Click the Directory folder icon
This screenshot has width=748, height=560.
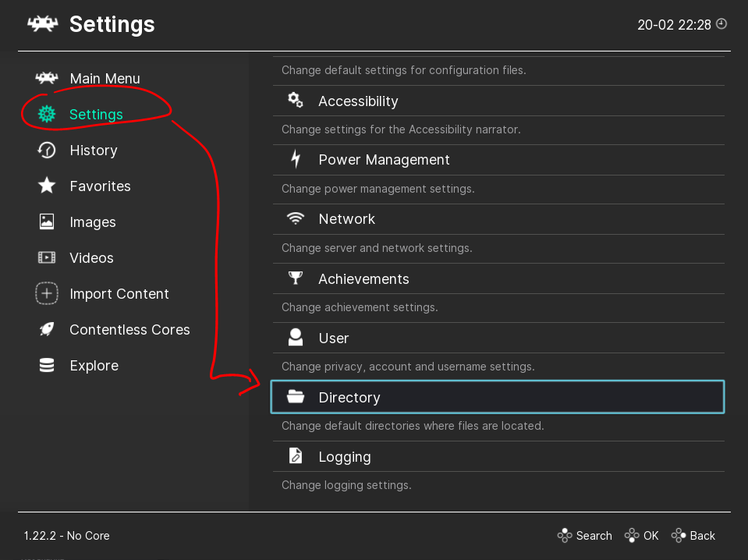(x=295, y=396)
